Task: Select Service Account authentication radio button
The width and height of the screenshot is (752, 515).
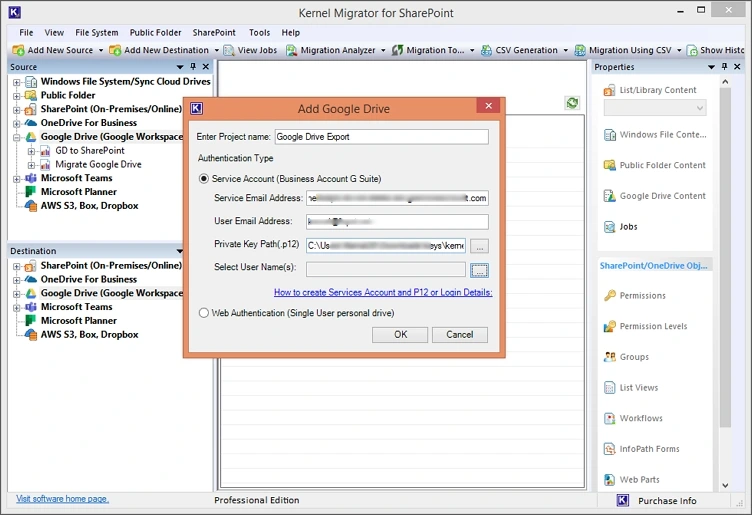Action: coord(204,179)
